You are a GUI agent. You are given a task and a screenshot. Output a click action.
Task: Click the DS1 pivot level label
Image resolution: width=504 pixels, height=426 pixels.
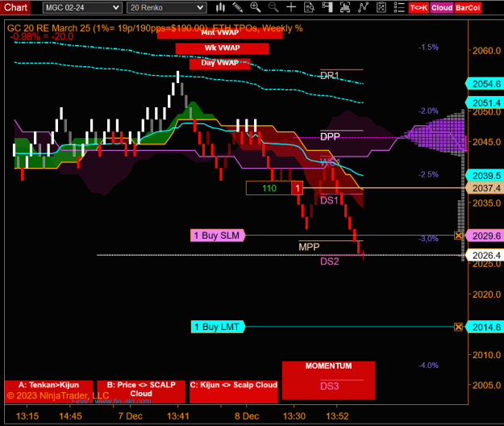click(330, 201)
